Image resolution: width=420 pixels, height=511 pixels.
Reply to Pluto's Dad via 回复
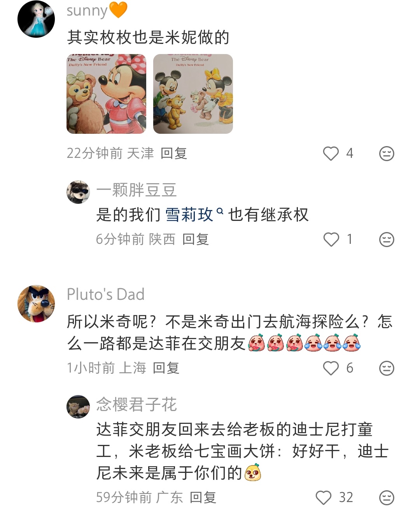tap(166, 368)
